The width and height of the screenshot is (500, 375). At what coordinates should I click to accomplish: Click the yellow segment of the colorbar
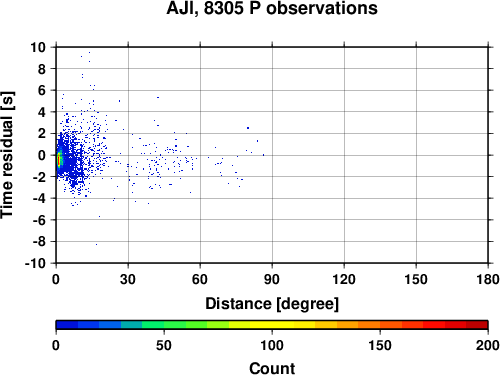click(272, 325)
